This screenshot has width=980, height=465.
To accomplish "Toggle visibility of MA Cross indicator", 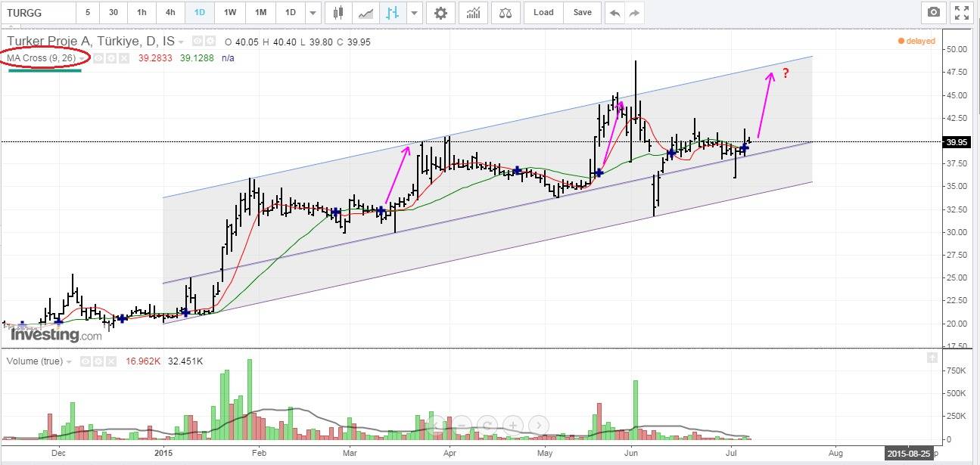I will [98, 58].
